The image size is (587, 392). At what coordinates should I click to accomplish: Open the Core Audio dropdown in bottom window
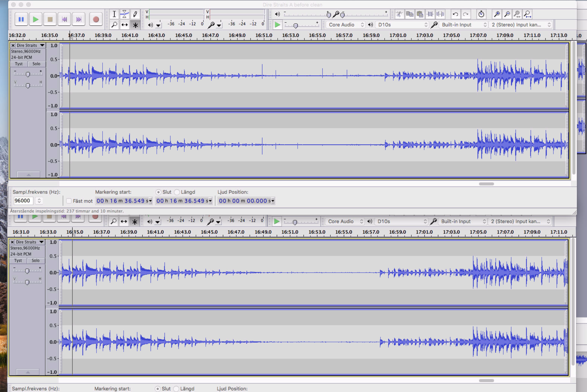(x=345, y=221)
